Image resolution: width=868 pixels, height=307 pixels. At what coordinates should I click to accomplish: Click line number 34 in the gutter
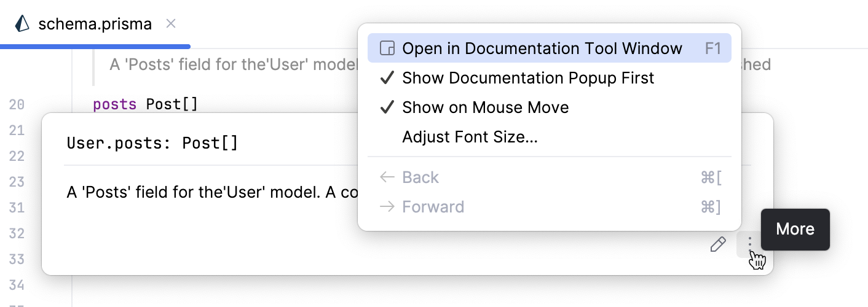pyautogui.click(x=17, y=285)
